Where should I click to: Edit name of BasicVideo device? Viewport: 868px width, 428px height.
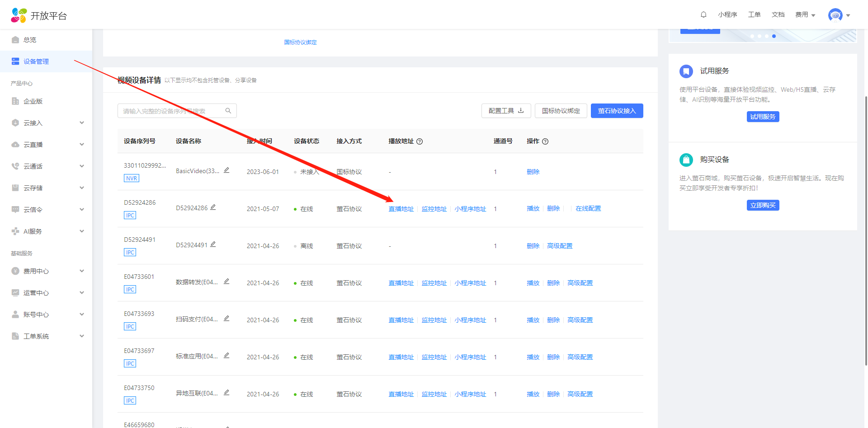(x=226, y=170)
